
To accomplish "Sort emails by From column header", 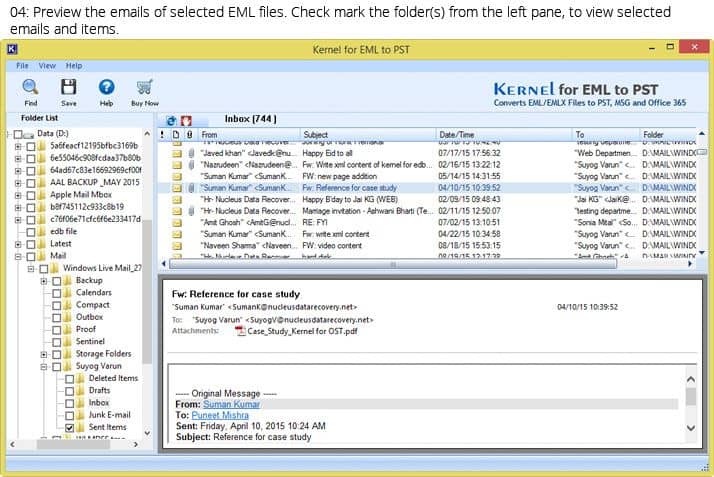I will coord(249,134).
